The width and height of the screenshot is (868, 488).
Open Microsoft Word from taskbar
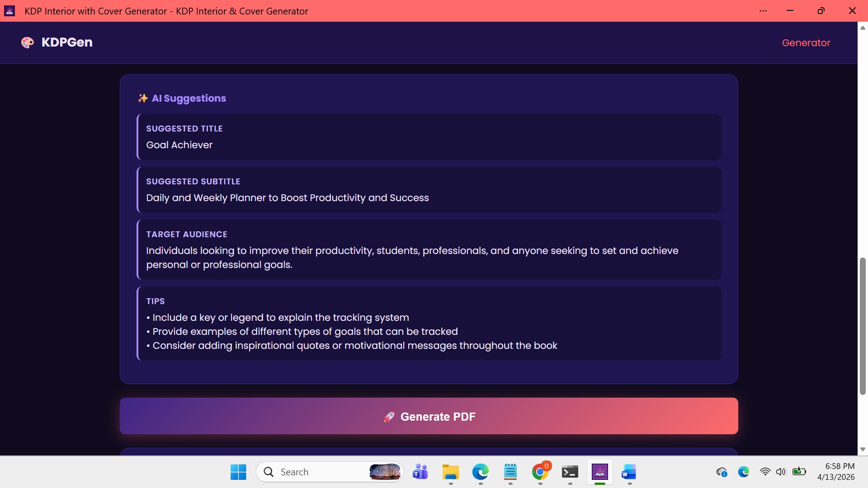(x=629, y=472)
